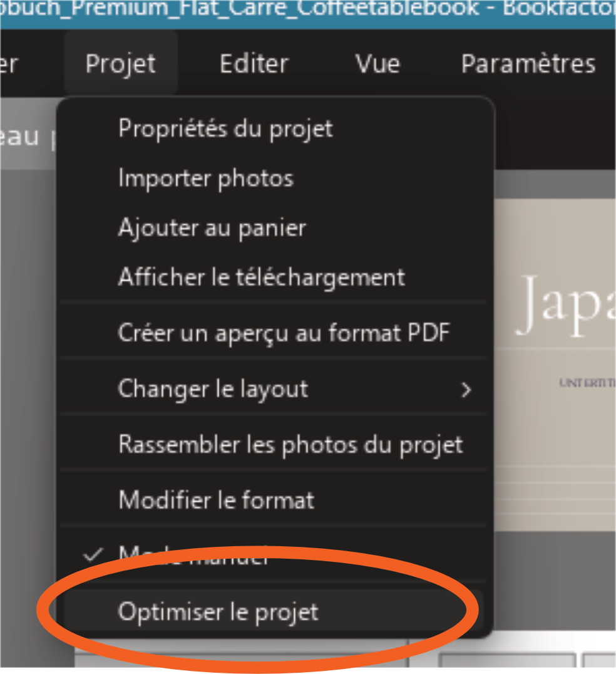Viewport: 616px width, 674px height.
Task: Open the Vue menu
Action: pos(377,64)
